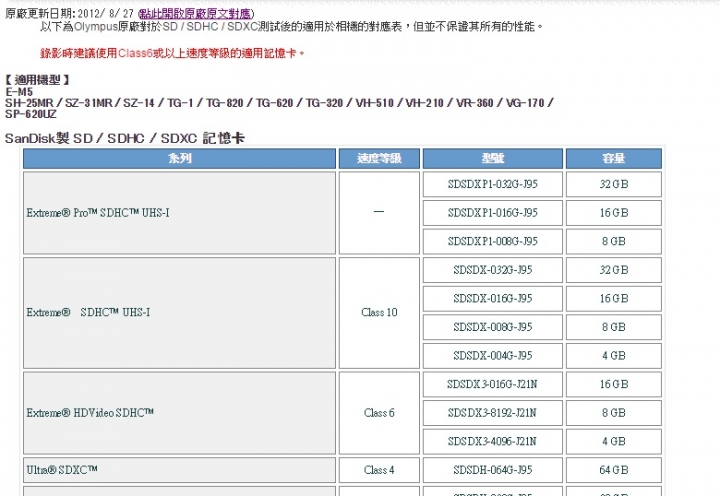Click the 容量 column header

614,158
